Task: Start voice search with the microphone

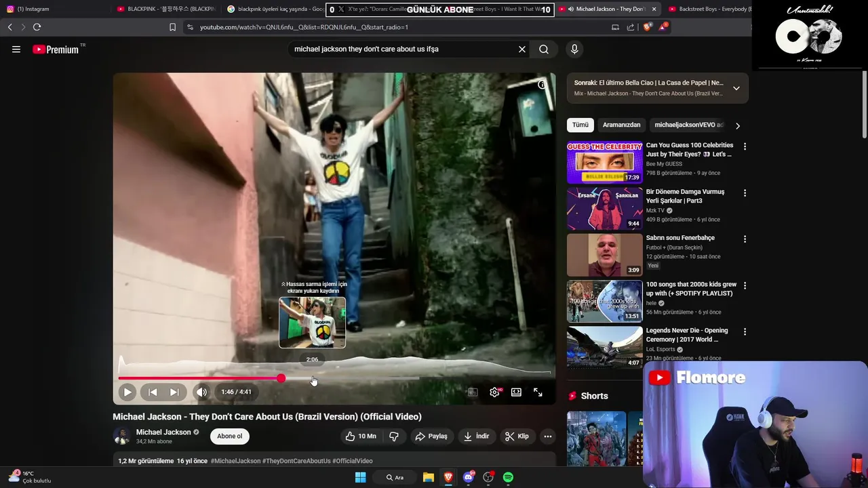Action: pyautogui.click(x=574, y=49)
